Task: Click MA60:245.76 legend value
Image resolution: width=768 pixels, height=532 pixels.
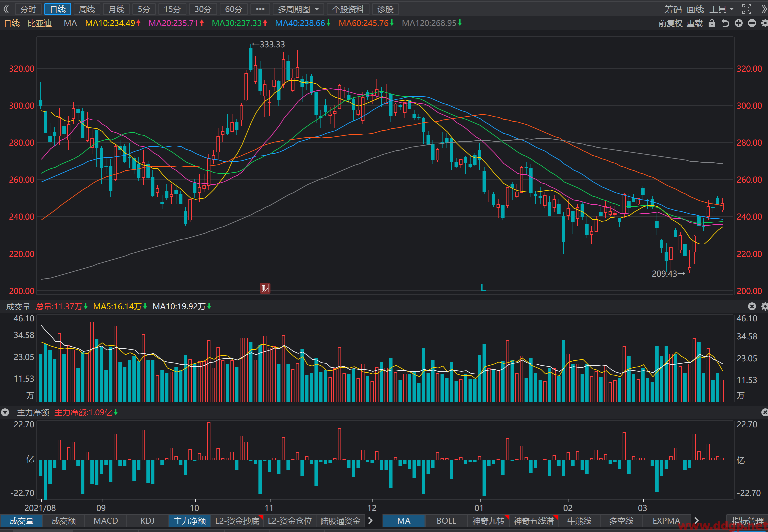Action: tap(366, 23)
